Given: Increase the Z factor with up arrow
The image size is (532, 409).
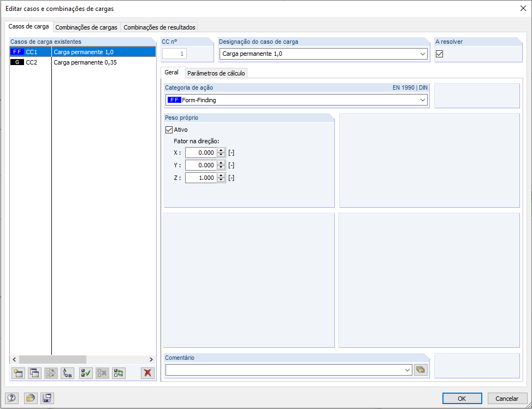Looking at the screenshot, I should [x=221, y=176].
